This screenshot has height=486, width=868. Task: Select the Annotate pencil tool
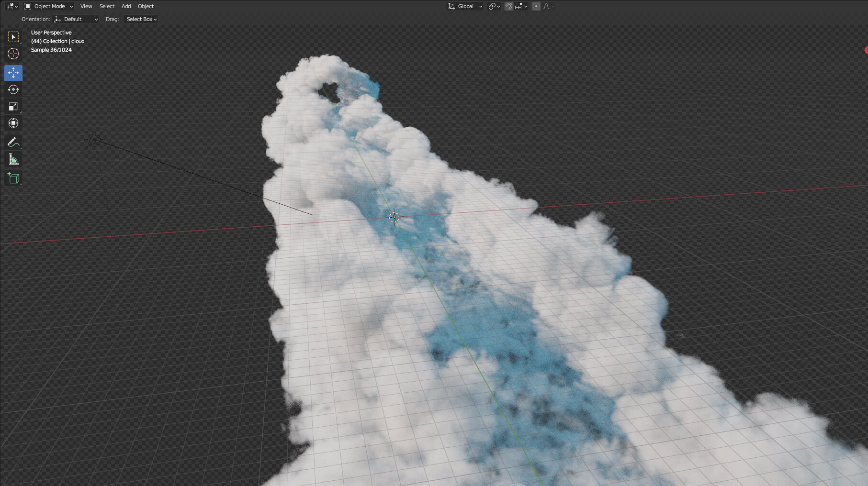[13, 142]
